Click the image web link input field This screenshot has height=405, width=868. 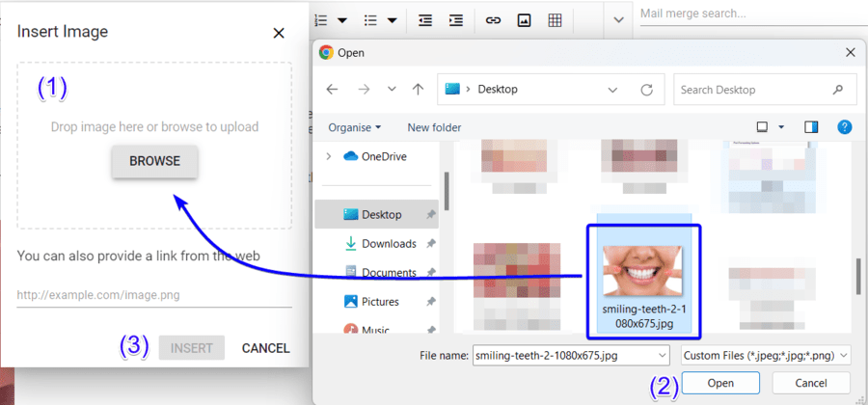coord(154,295)
